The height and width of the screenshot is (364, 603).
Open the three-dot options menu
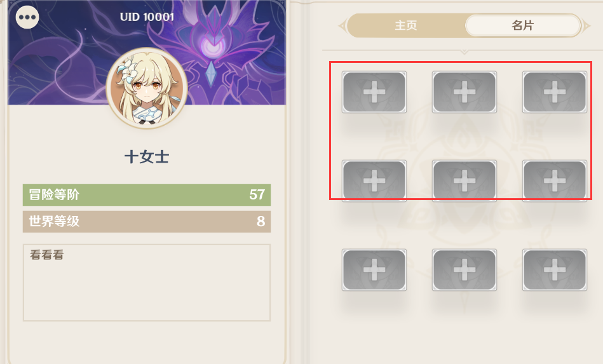pos(27,17)
